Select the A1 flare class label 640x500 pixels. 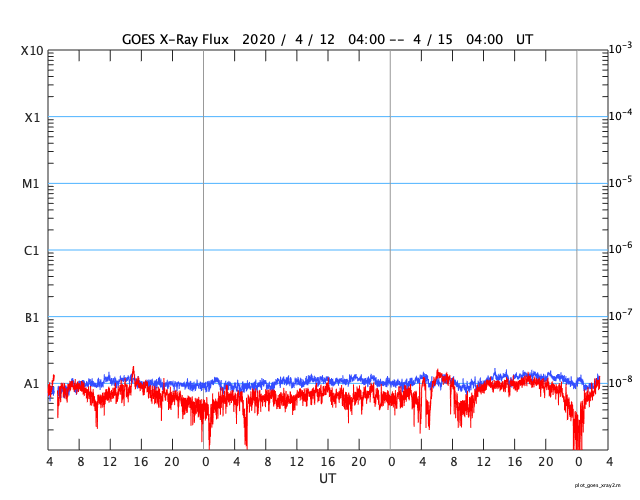point(31,384)
